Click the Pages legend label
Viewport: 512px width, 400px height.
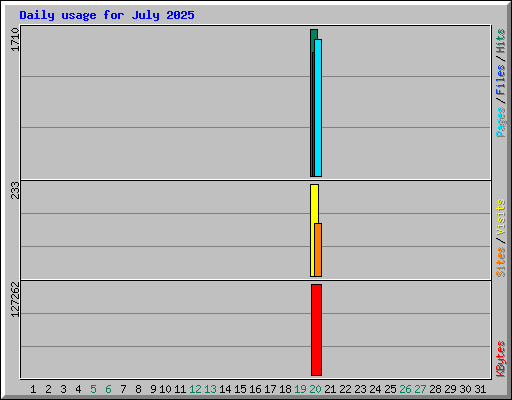click(501, 122)
